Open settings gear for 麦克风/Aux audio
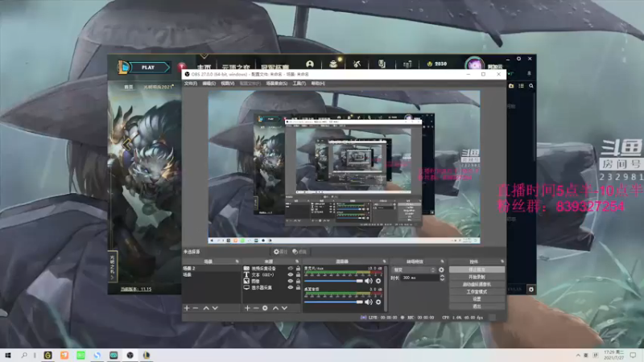Screen dimensions: 644x362 point(378,281)
